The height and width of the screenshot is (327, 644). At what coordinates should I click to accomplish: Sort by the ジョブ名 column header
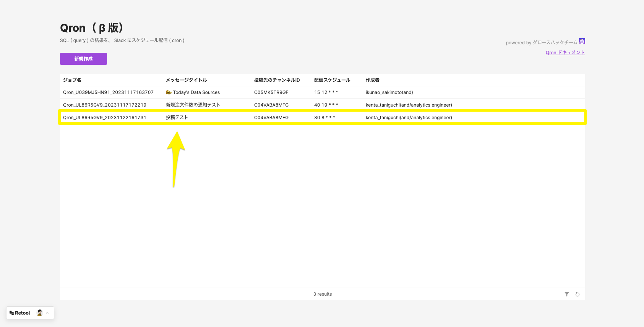tap(72, 80)
